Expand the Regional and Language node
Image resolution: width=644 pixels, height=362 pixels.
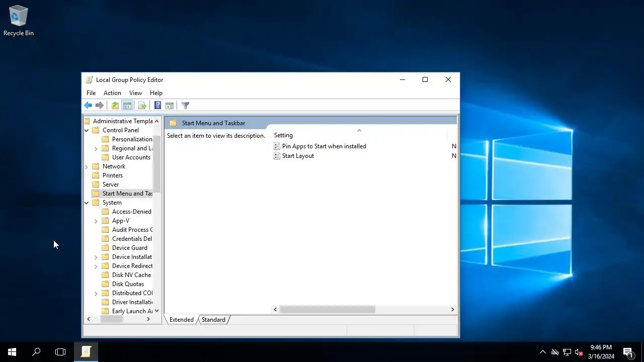pyautogui.click(x=96, y=148)
